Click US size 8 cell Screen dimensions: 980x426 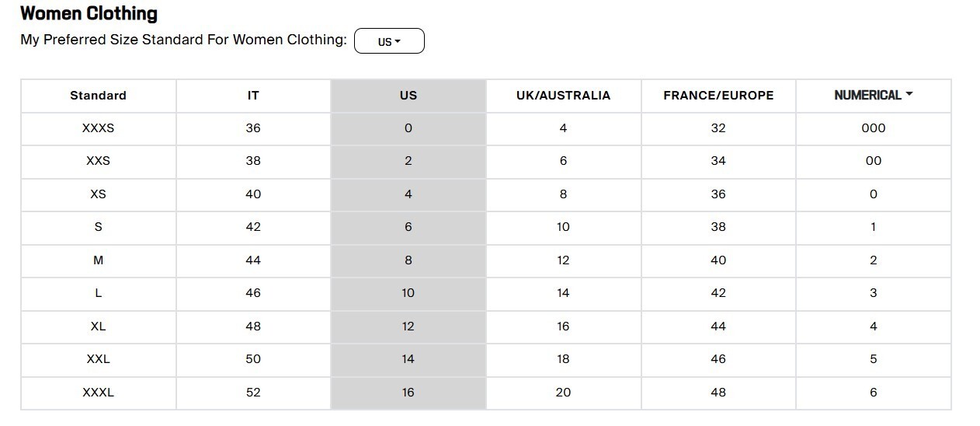408,260
